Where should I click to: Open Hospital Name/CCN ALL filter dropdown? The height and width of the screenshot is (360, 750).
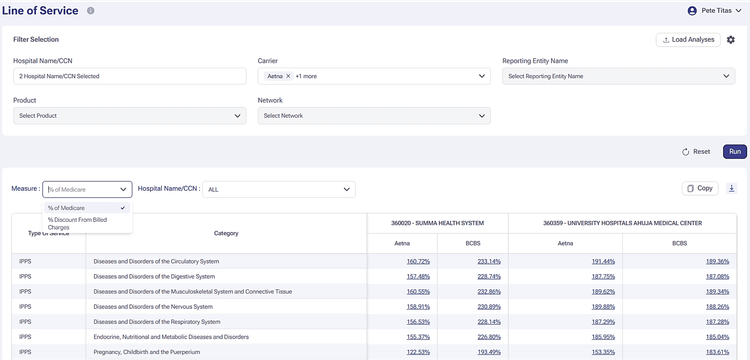(279, 189)
